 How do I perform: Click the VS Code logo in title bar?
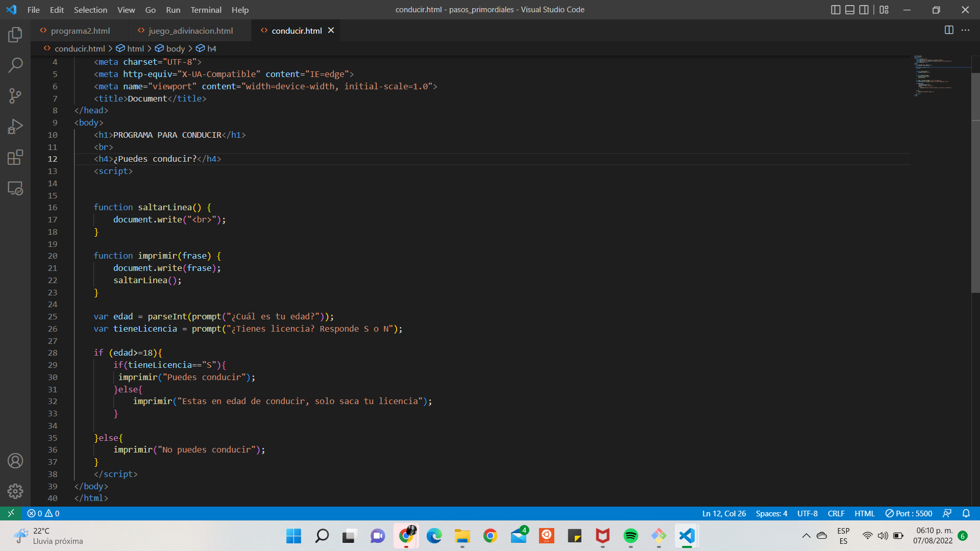point(11,10)
